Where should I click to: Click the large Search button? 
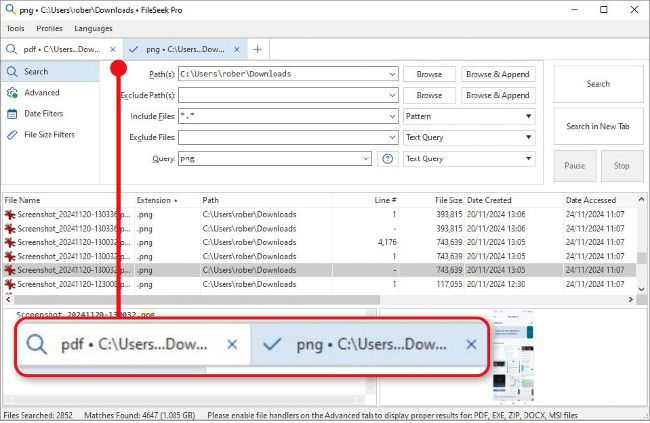598,84
